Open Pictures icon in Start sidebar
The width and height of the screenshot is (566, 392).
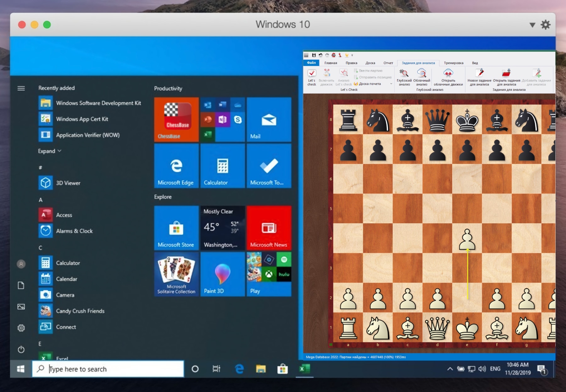pyautogui.click(x=21, y=307)
